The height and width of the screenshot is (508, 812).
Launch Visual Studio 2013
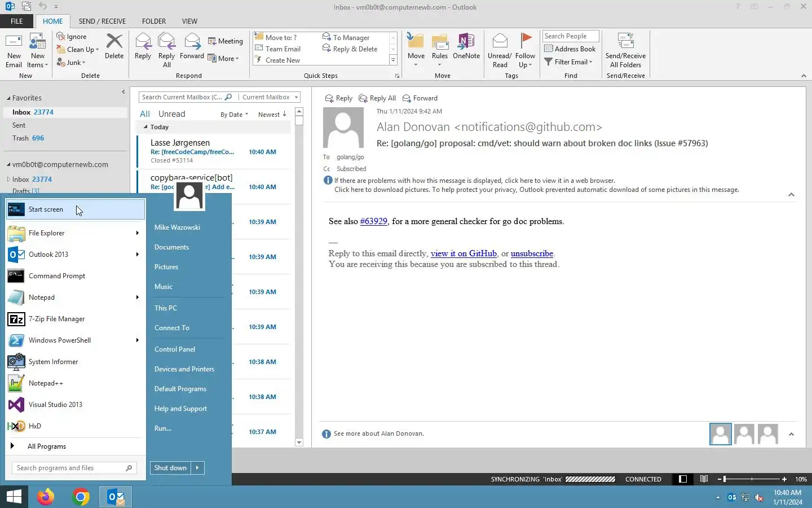[x=74, y=405]
